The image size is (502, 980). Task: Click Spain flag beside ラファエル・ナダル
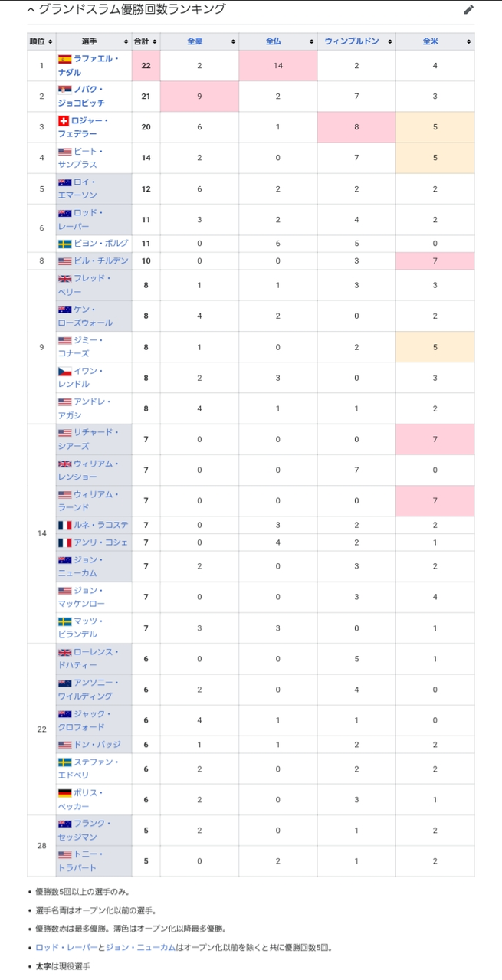pos(65,59)
